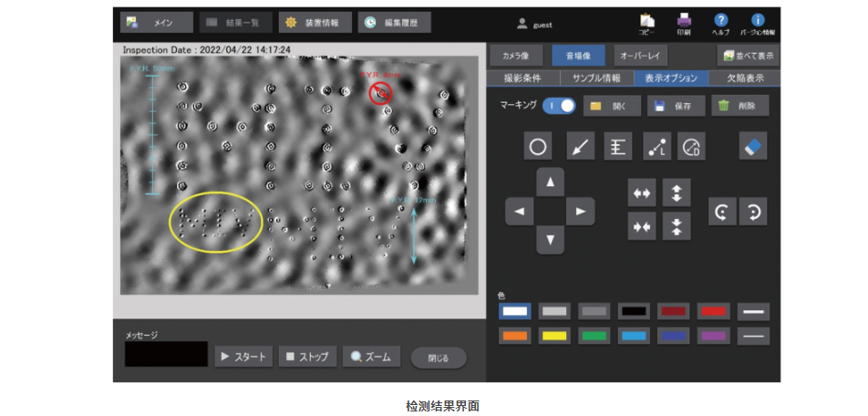Viewport: 868px width, 416px height.
Task: Switch to カメラ像 camera image view
Action: [517, 56]
